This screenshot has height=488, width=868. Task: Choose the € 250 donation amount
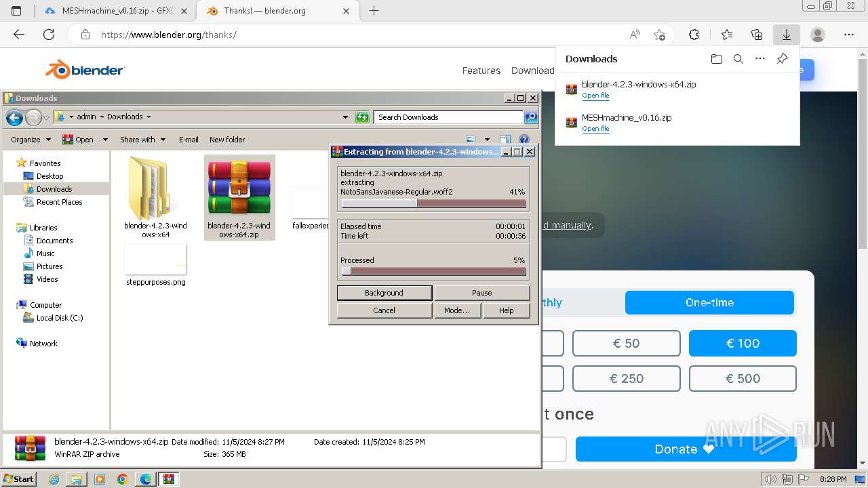point(626,379)
